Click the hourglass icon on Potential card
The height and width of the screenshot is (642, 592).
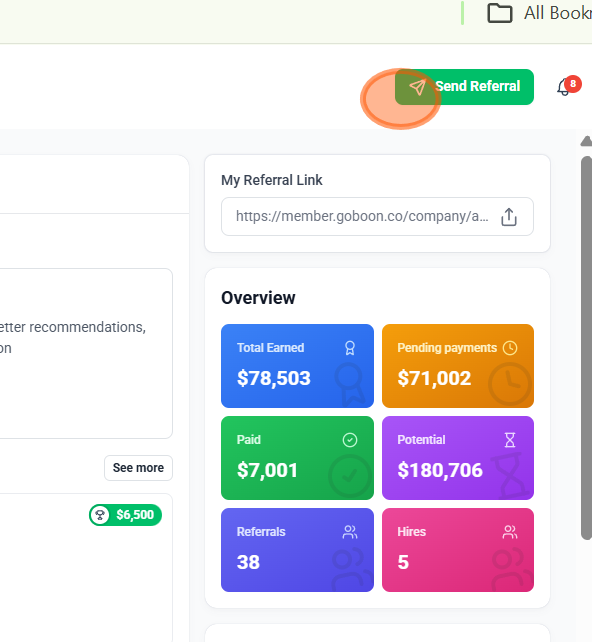510,440
